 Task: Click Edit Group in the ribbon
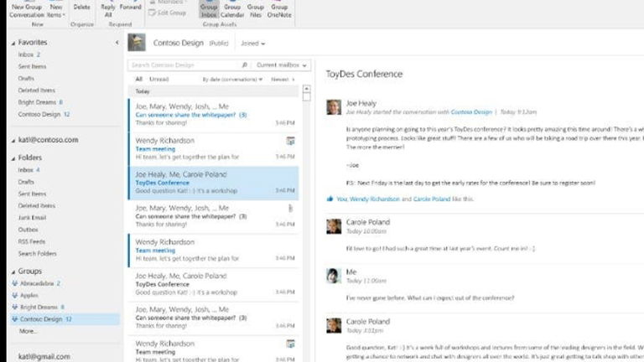click(x=168, y=13)
